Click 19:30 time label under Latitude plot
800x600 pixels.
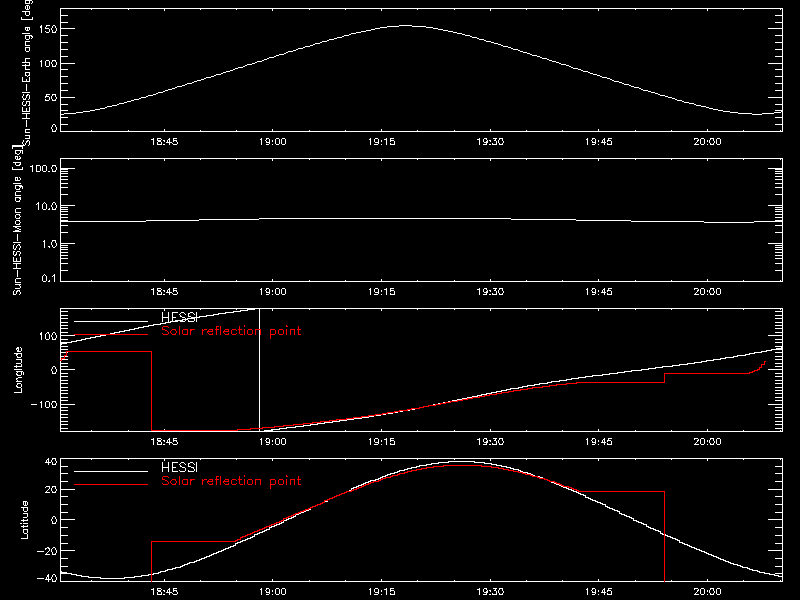click(x=490, y=592)
